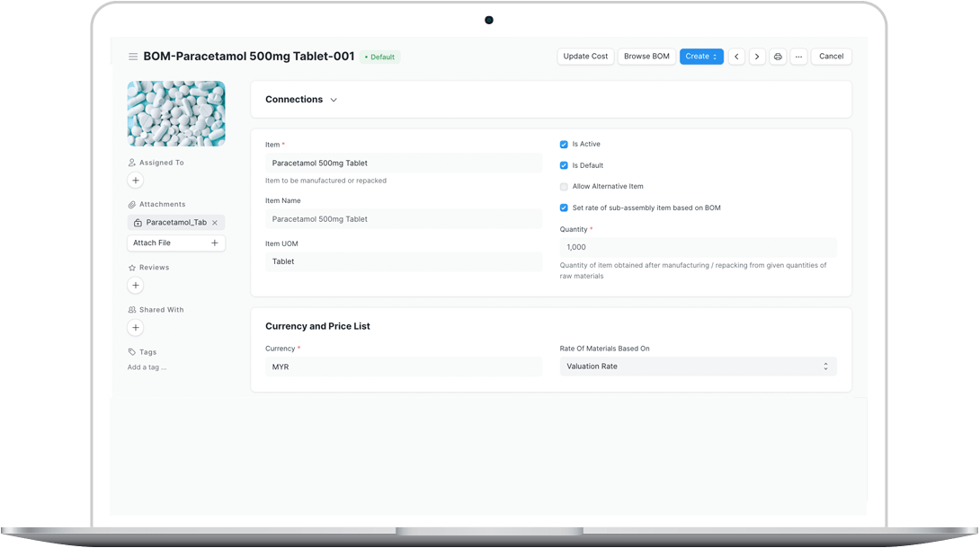Open Rate Of Materials Based On dropdown

click(698, 367)
